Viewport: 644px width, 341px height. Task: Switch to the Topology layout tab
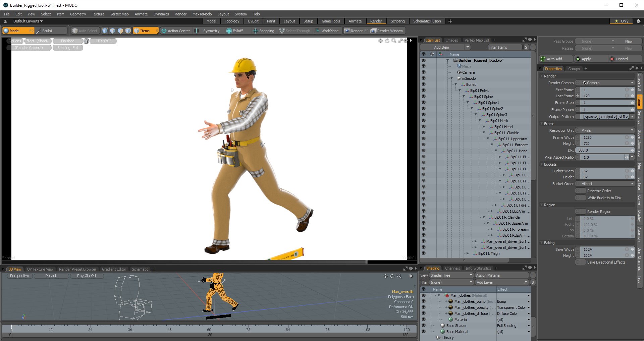[x=232, y=21]
